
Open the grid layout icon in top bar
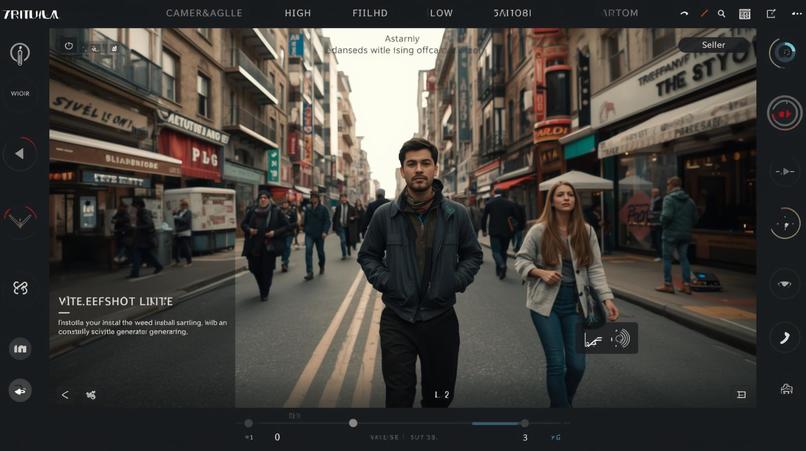tap(744, 14)
